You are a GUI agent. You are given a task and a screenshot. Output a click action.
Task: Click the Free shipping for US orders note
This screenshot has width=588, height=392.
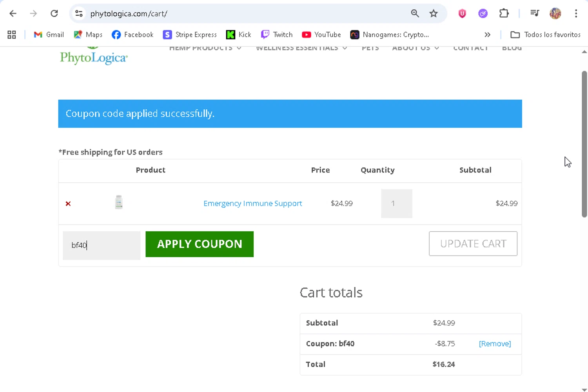[111, 152]
